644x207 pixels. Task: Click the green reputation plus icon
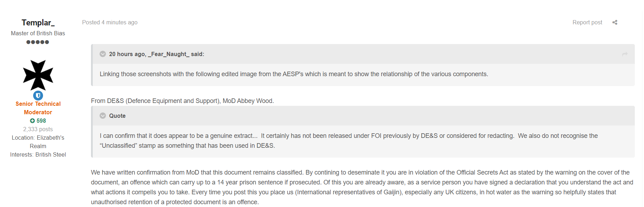[32, 121]
